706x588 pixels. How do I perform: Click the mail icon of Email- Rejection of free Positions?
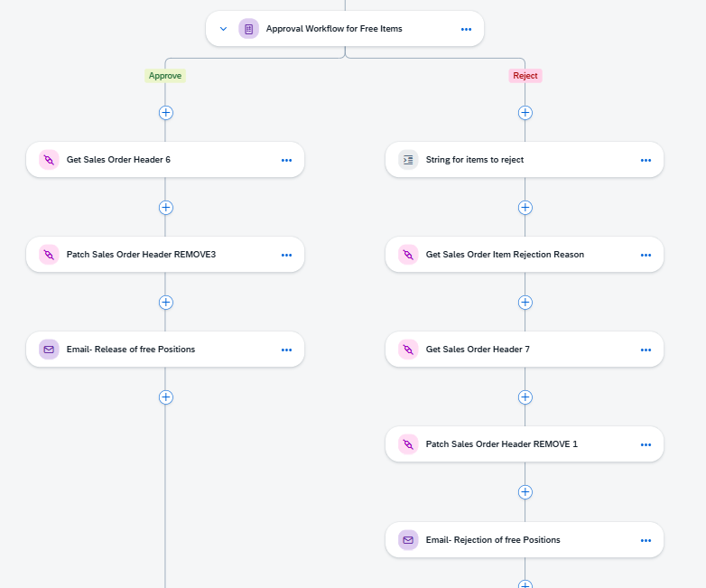408,540
